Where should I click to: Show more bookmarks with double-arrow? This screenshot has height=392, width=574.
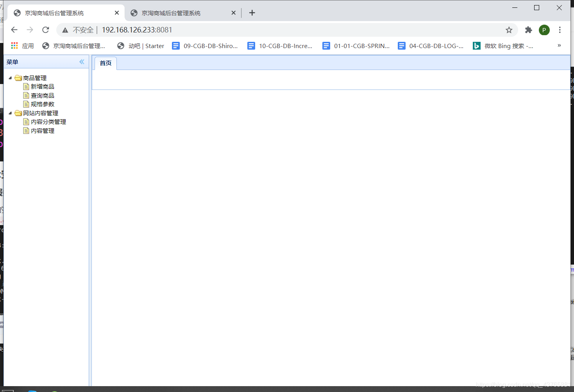[x=559, y=46]
